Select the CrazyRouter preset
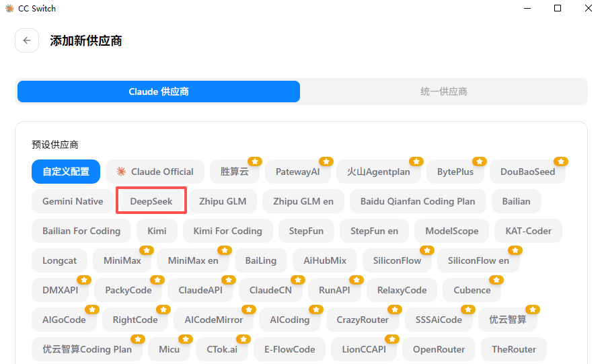600x364 pixels. pos(363,320)
